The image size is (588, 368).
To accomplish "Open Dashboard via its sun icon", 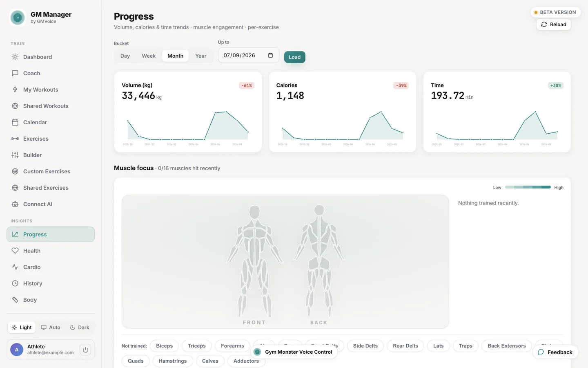I will 15,57.
